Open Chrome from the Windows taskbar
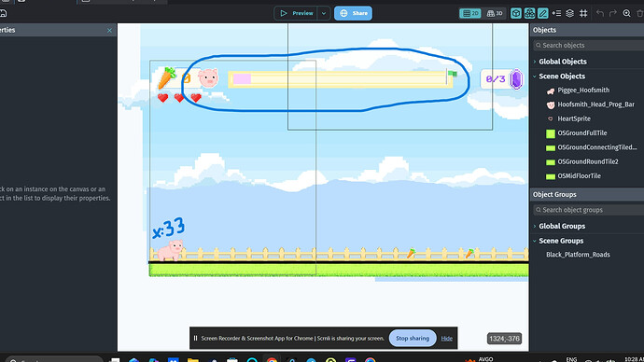Image resolution: width=644 pixels, height=362 pixels. [x=272, y=360]
